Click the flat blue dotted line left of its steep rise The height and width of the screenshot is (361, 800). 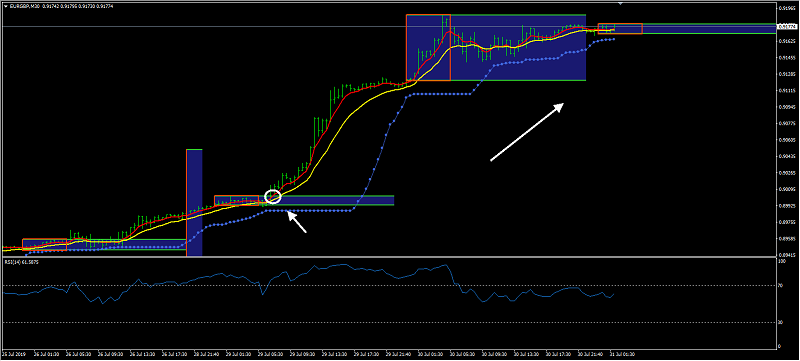click(x=310, y=211)
